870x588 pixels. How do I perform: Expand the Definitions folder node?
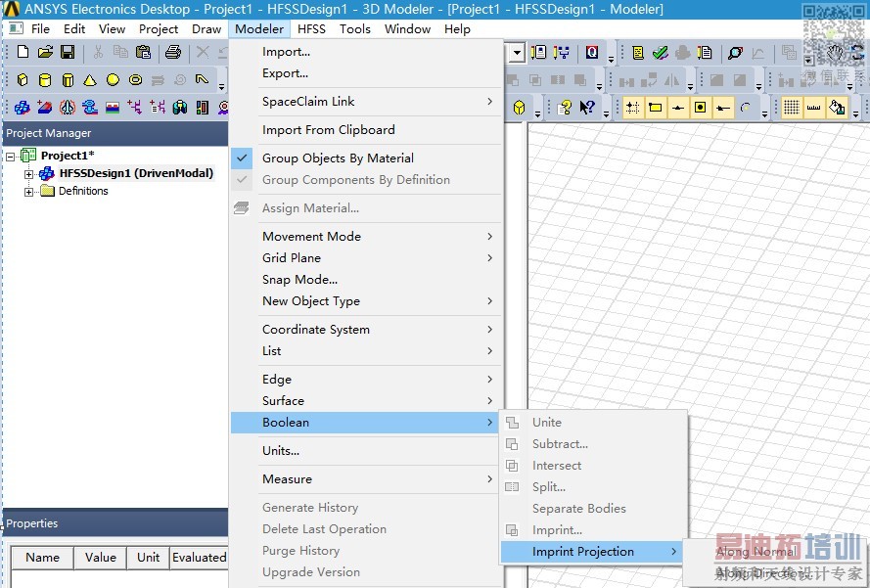[x=28, y=192]
